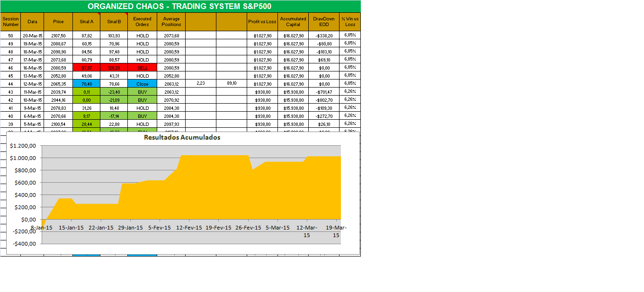Select the $1.200,00 axis label

[x=23, y=145]
